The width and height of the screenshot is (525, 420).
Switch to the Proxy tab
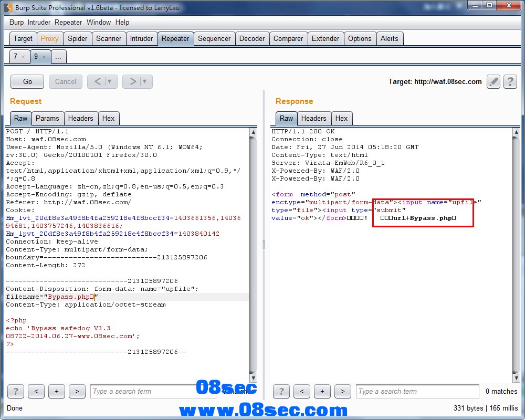coord(49,38)
